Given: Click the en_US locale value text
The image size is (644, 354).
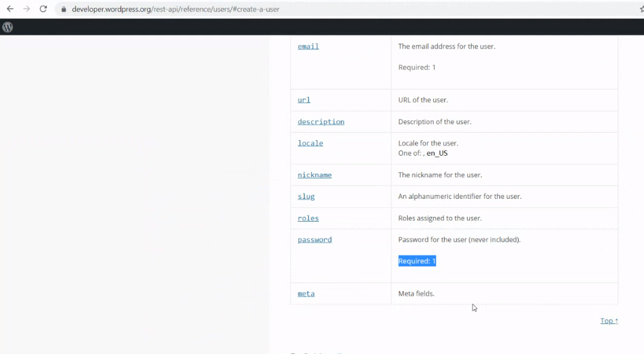Looking at the screenshot, I should (437, 153).
